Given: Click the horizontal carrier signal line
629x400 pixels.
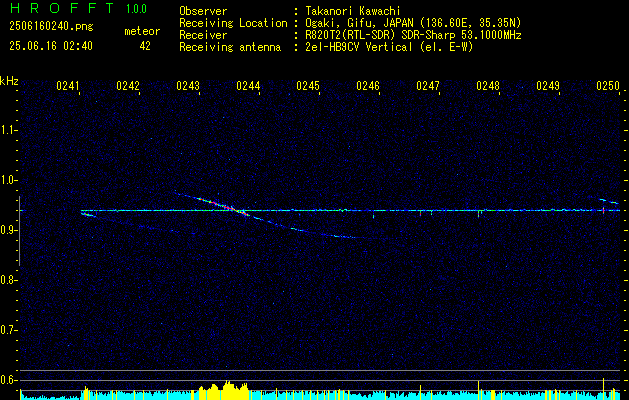Looking at the screenshot, I should [x=351, y=210].
